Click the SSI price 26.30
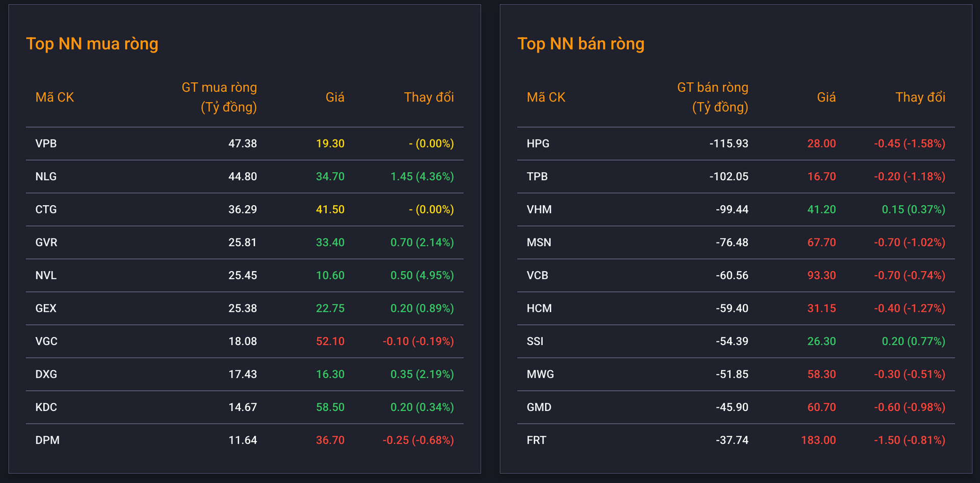This screenshot has width=980, height=483. tap(822, 341)
